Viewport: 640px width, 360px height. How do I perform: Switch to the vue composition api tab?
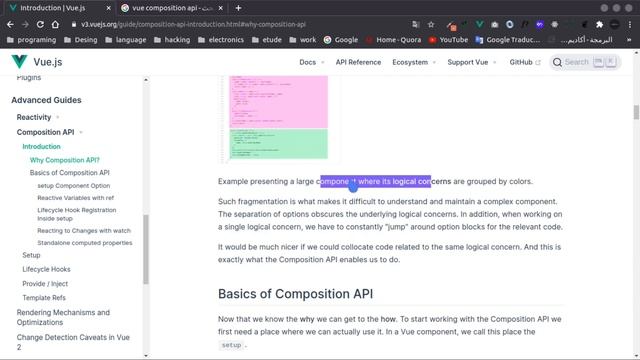point(172,8)
